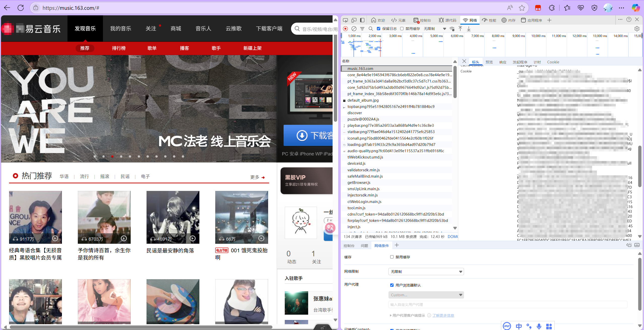Open network panel settings gear

click(x=637, y=29)
